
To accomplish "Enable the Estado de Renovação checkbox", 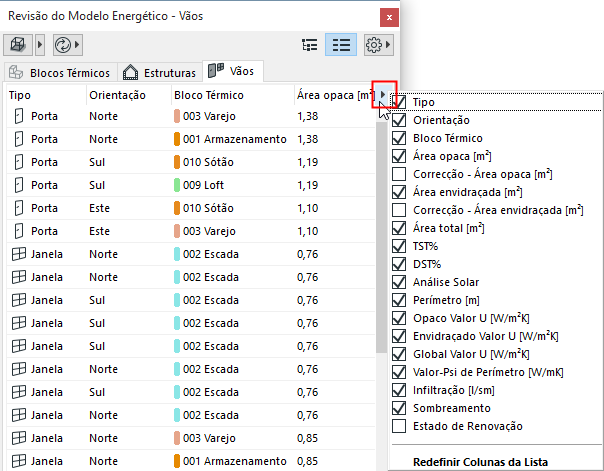I will click(399, 426).
